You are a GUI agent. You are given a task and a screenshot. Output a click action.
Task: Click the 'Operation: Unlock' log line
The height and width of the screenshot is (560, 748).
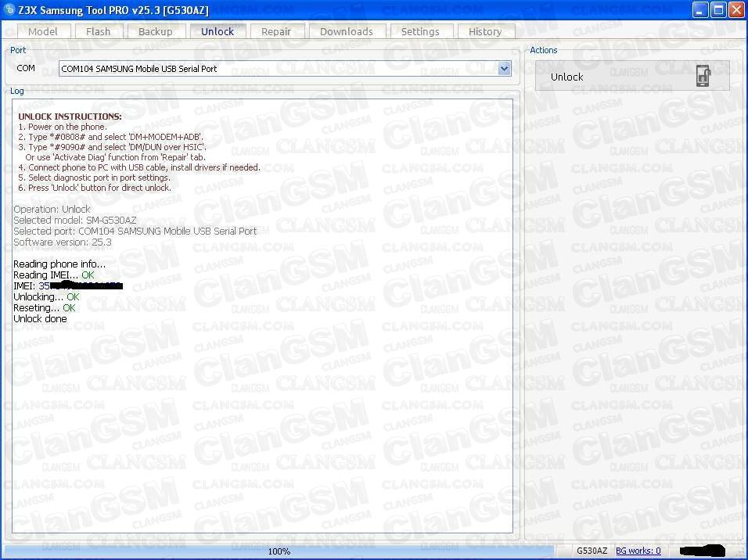pos(52,210)
